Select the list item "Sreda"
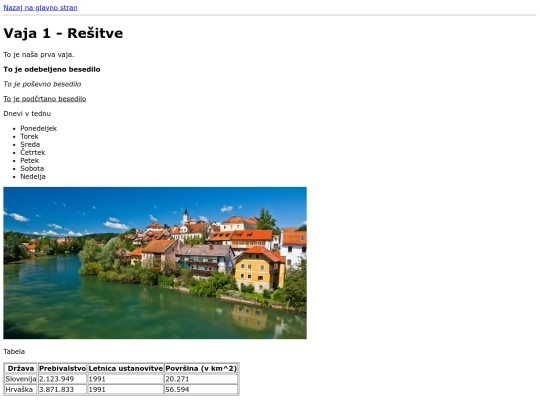Screen dimensions: 540x405 click(30, 144)
